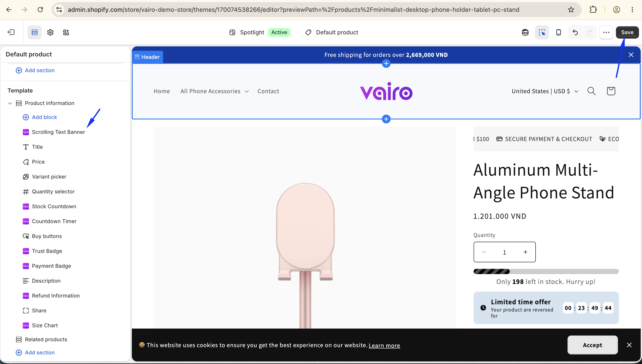Screen dimensions: 642x364
Task: Exit the theme editor via back icon
Action: click(x=11, y=32)
